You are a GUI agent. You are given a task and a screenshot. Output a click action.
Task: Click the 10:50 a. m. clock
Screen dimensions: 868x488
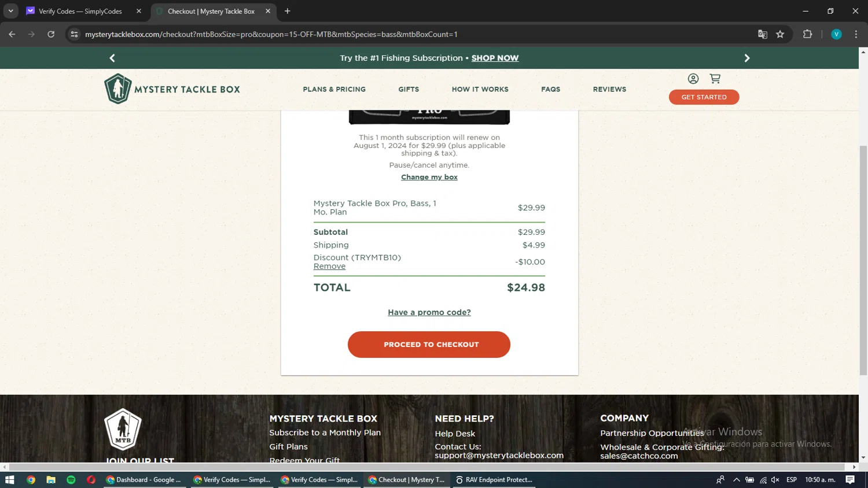pyautogui.click(x=820, y=480)
